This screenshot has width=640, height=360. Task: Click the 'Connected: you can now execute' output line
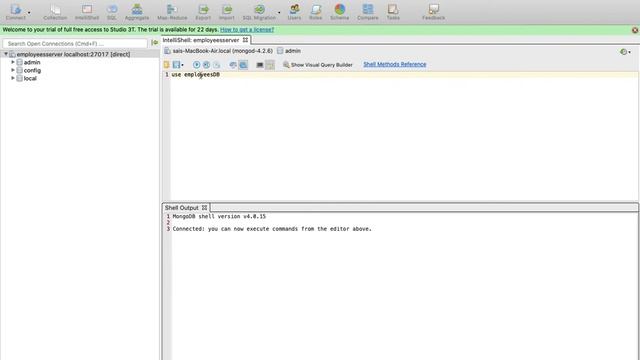pyautogui.click(x=272, y=229)
